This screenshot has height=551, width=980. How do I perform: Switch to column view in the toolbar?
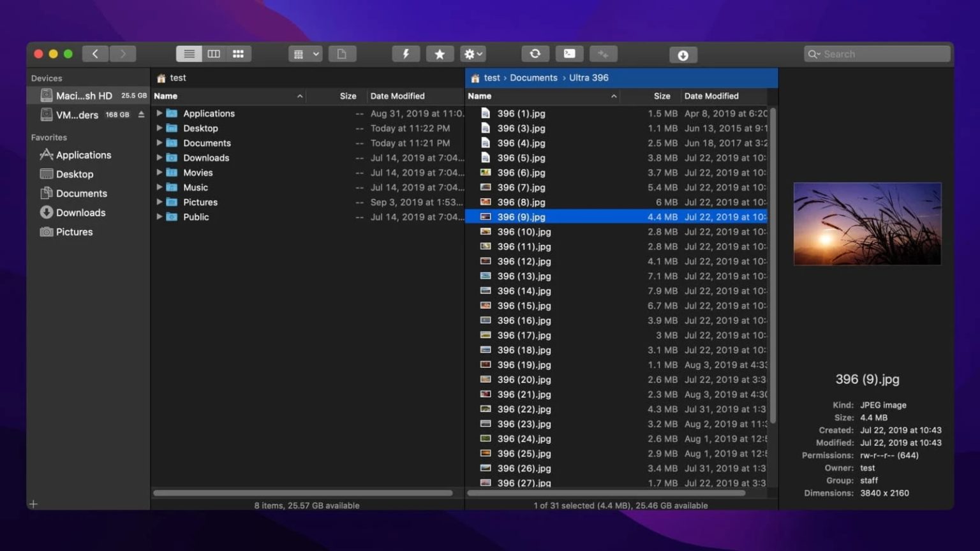point(214,54)
